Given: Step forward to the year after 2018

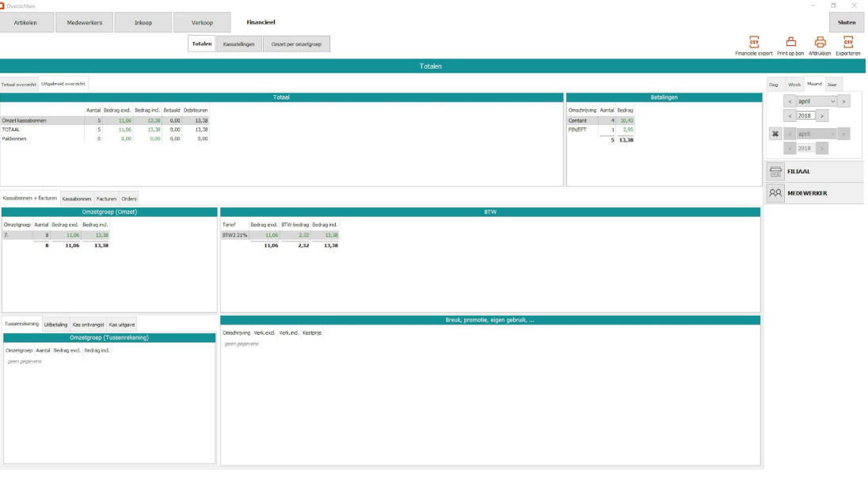Looking at the screenshot, I should pyautogui.click(x=822, y=116).
